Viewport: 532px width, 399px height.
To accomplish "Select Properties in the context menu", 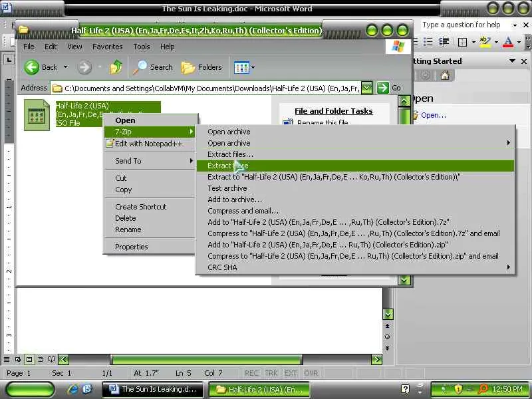I will pyautogui.click(x=149, y=247).
